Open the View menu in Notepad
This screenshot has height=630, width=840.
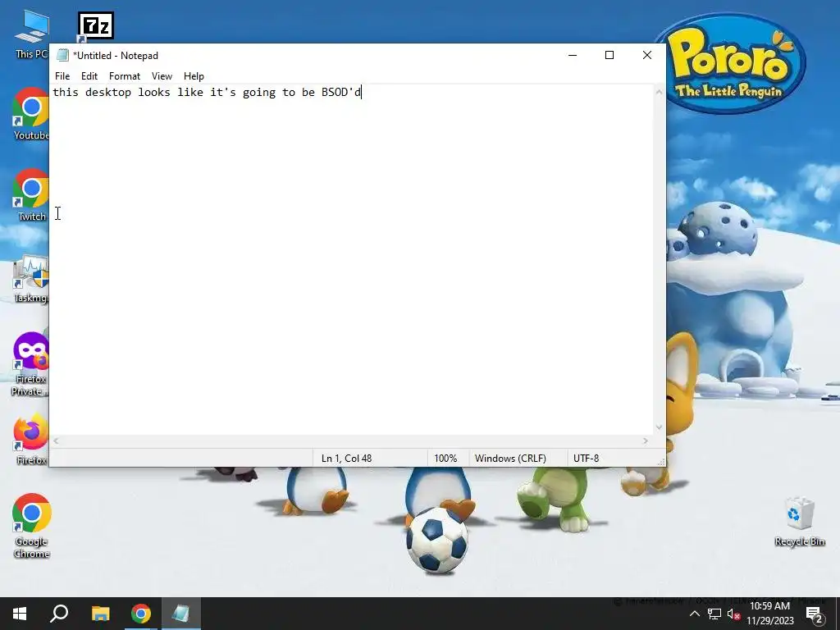click(x=162, y=76)
